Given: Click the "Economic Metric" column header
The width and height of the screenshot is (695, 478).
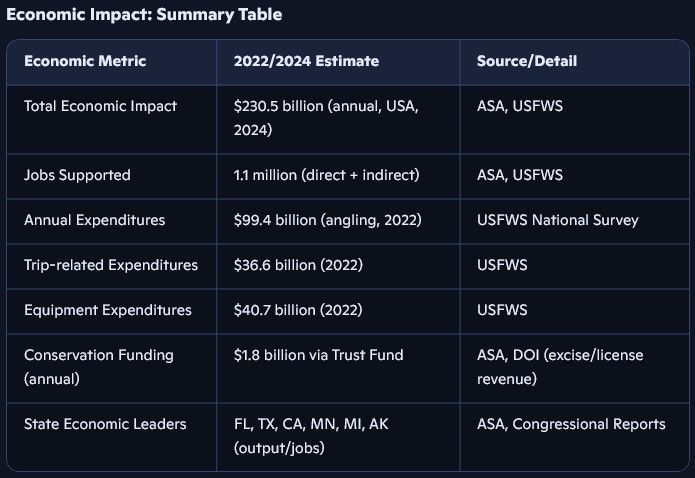Looking at the screenshot, I should coord(85,61).
